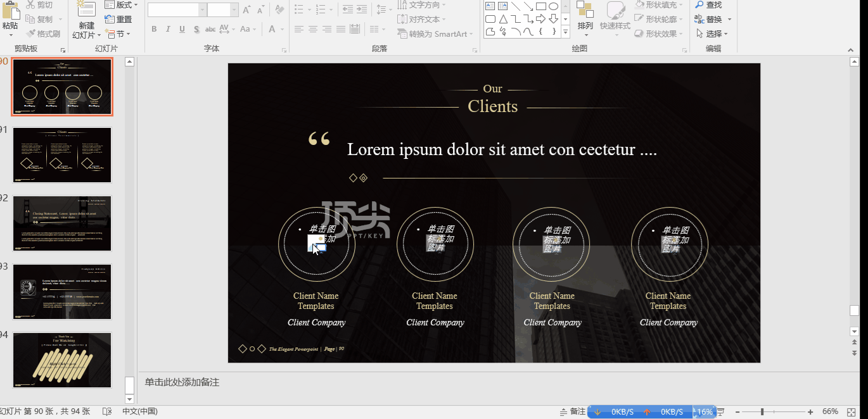Toggle Bold formatting button

154,29
